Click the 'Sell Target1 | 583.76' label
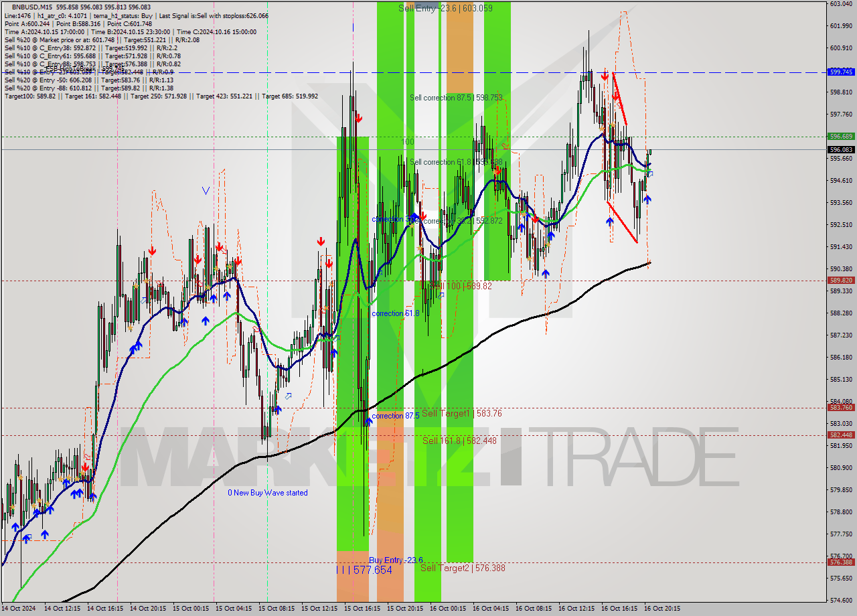The height and width of the screenshot is (616, 857). (x=462, y=414)
